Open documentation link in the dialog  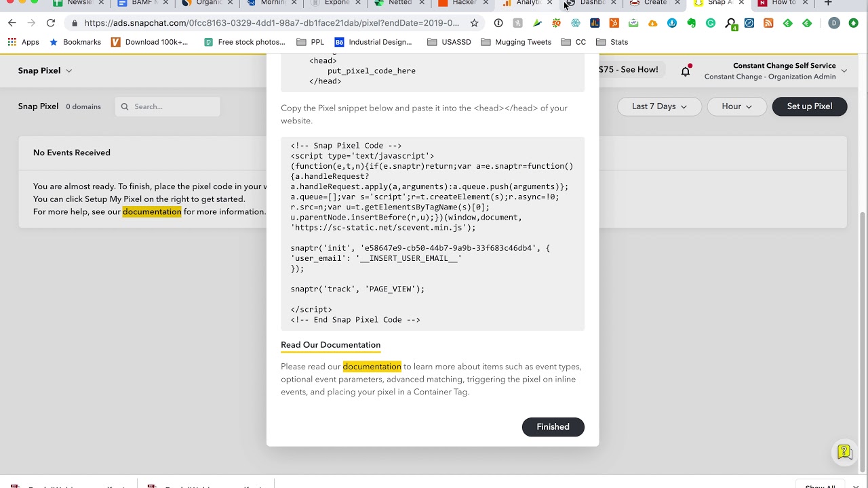372,367
